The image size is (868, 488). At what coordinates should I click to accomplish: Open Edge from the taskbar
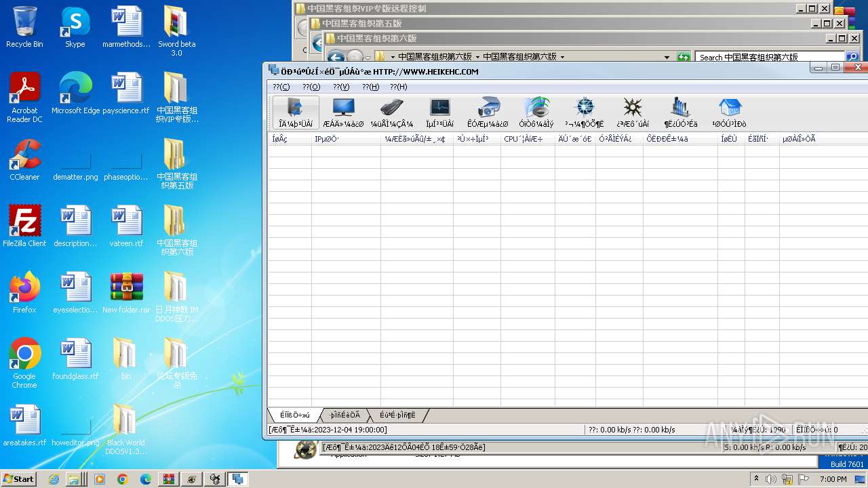(145, 479)
